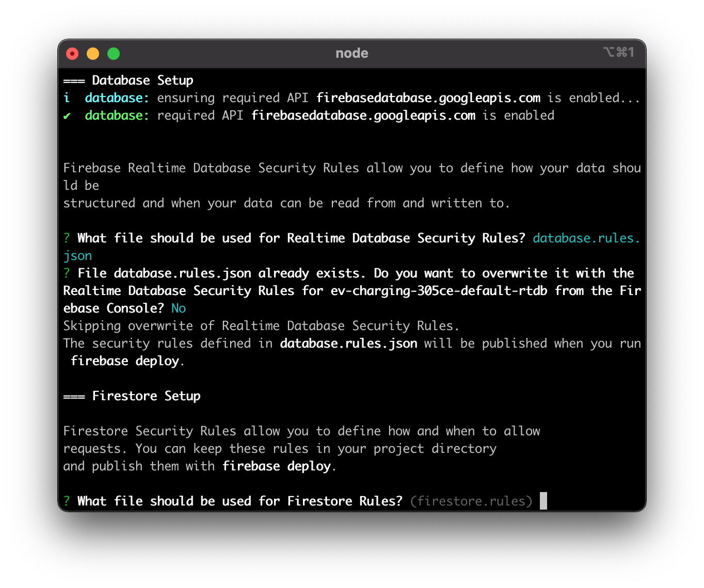Image resolution: width=704 pixels, height=588 pixels.
Task: Click 'Skipping overwrite of Realtime Database Security Rules.'
Action: tap(261, 326)
